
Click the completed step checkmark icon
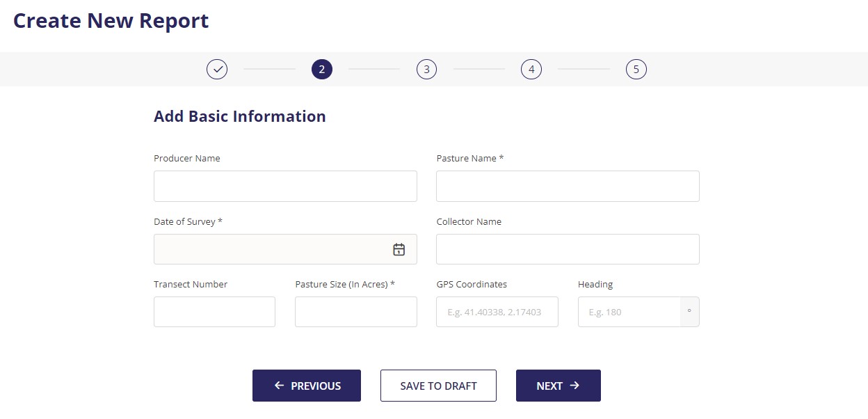pos(217,70)
